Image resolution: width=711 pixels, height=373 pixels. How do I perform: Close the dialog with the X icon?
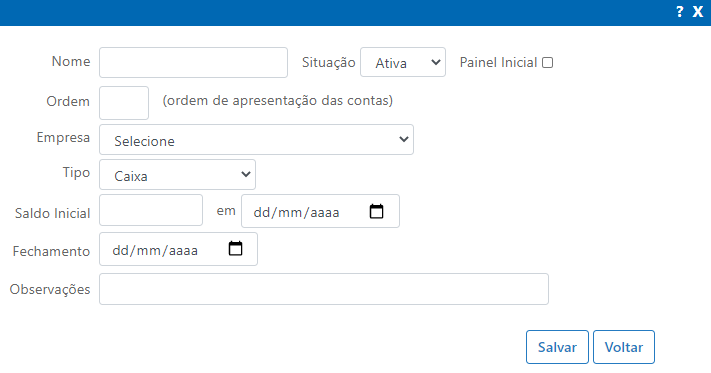click(x=698, y=11)
